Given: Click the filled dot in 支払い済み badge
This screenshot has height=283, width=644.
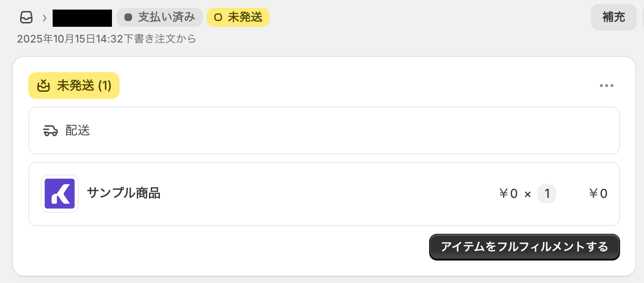Looking at the screenshot, I should tap(128, 18).
